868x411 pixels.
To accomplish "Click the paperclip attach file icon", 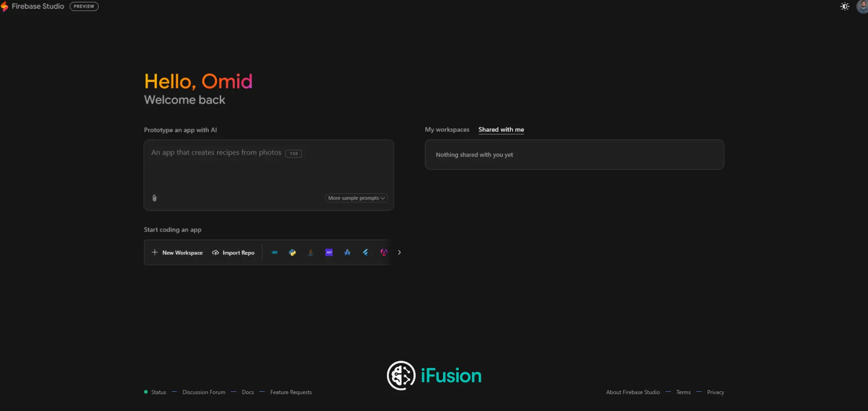I will pos(154,198).
